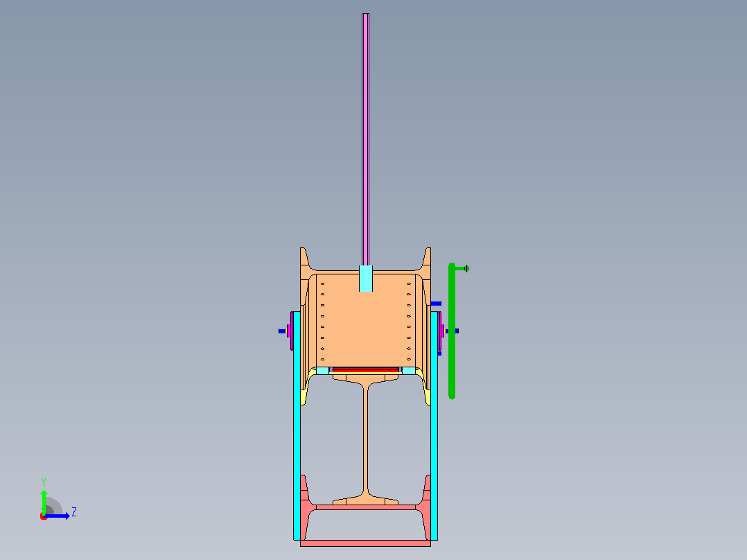Screen dimensions: 747x560
Task: Select the right cyan vertical side plate
Action: (434, 426)
